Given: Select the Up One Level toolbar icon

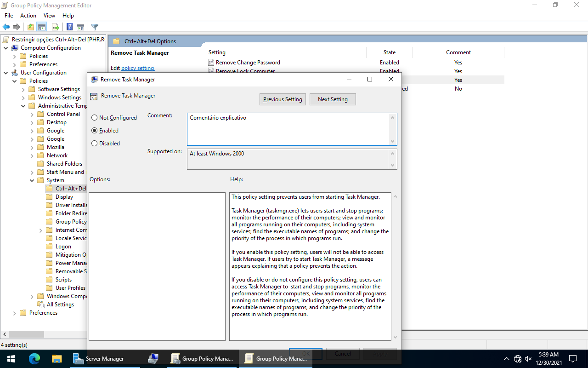Looking at the screenshot, I should point(30,27).
